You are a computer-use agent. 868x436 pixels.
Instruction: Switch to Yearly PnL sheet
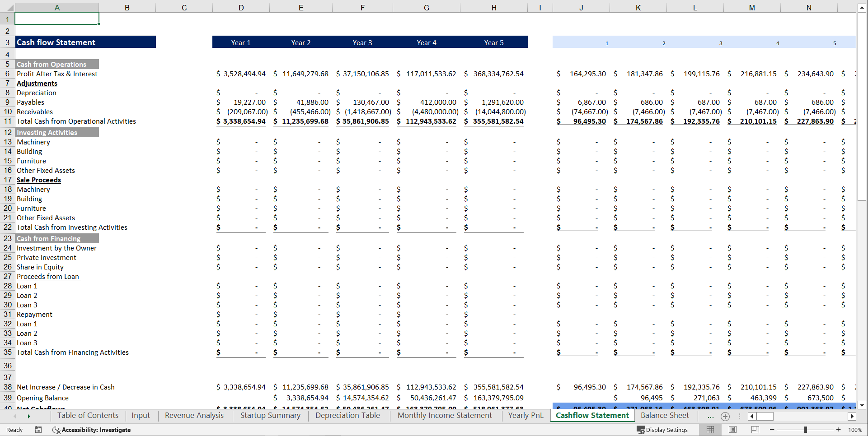click(x=525, y=415)
